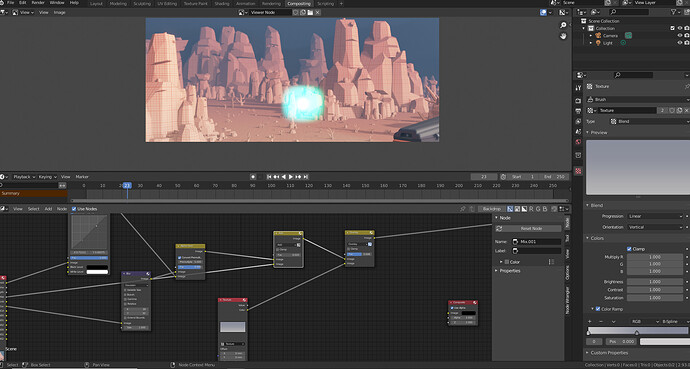Screen dimensions: 690x369
Task: Toggle the Use Nodes checkbox
Action: click(74, 209)
